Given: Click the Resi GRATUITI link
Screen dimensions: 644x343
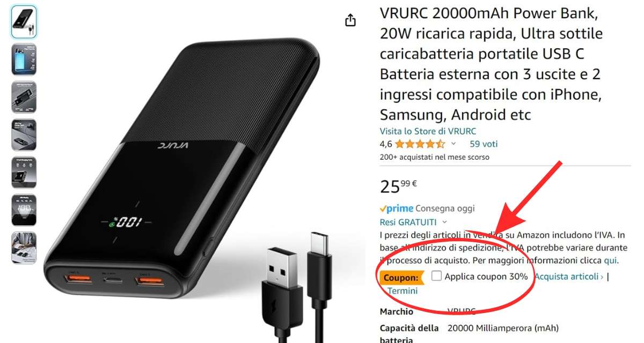Looking at the screenshot, I should pyautogui.click(x=408, y=222).
